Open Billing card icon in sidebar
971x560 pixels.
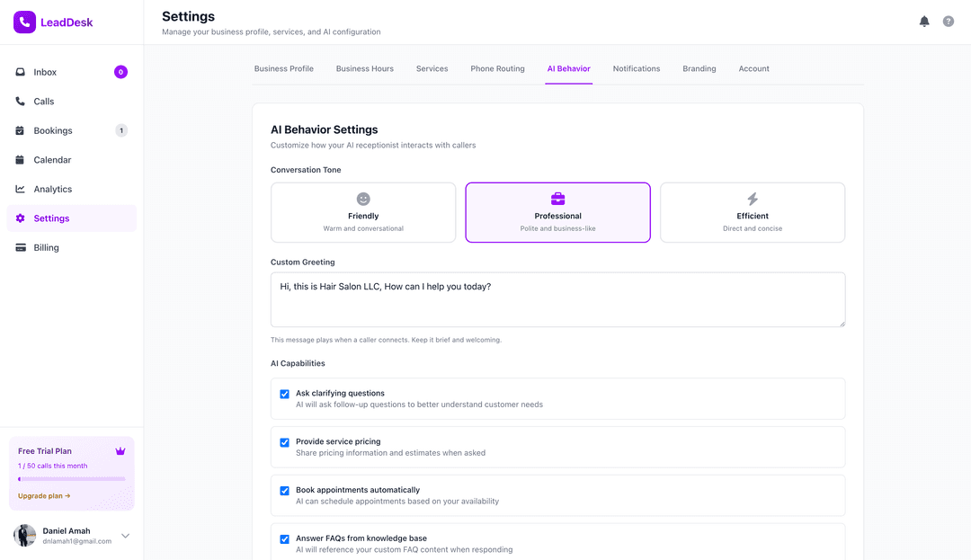[x=21, y=248]
